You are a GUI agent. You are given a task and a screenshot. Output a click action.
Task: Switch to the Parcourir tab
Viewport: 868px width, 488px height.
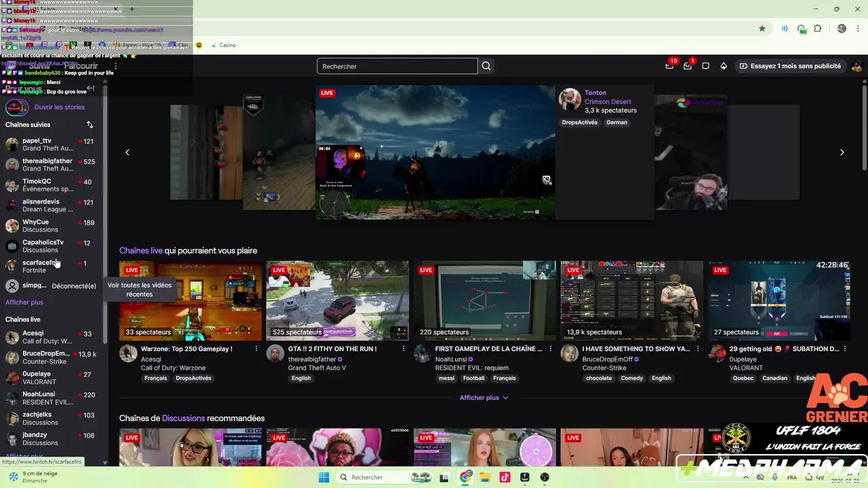coord(81,66)
